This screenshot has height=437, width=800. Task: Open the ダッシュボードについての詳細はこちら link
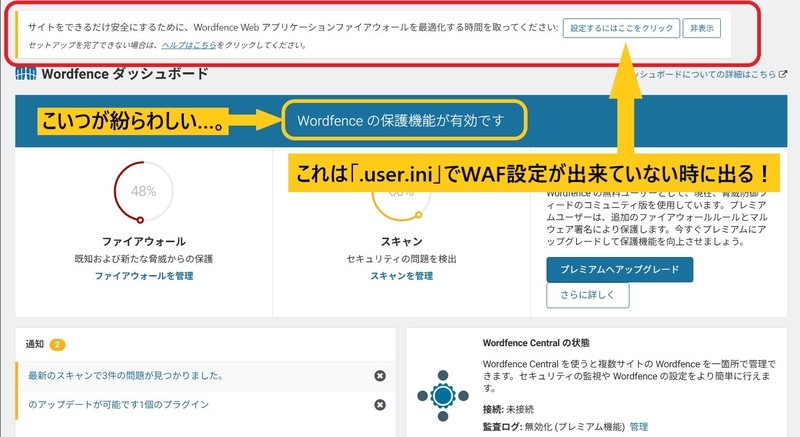pos(703,74)
